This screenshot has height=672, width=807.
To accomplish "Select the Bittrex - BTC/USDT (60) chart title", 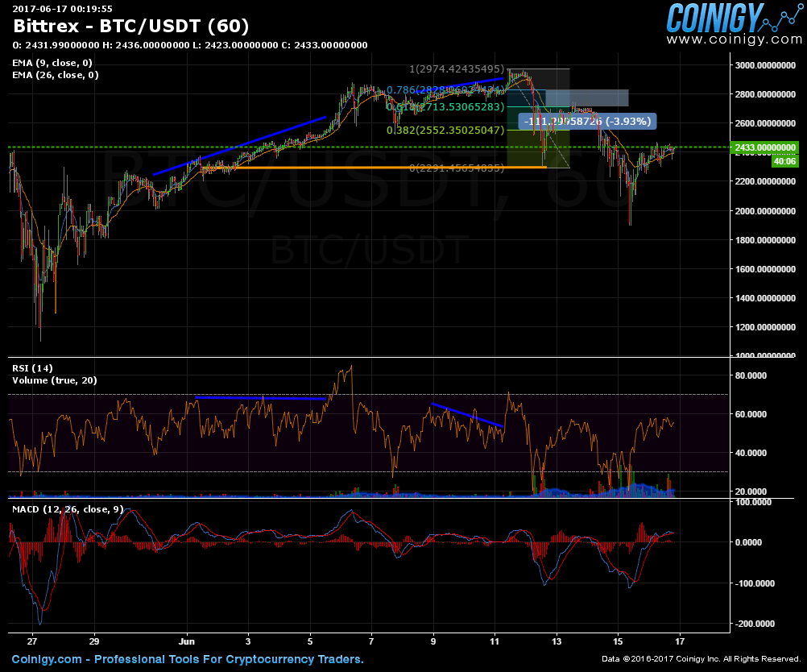I will (130, 26).
